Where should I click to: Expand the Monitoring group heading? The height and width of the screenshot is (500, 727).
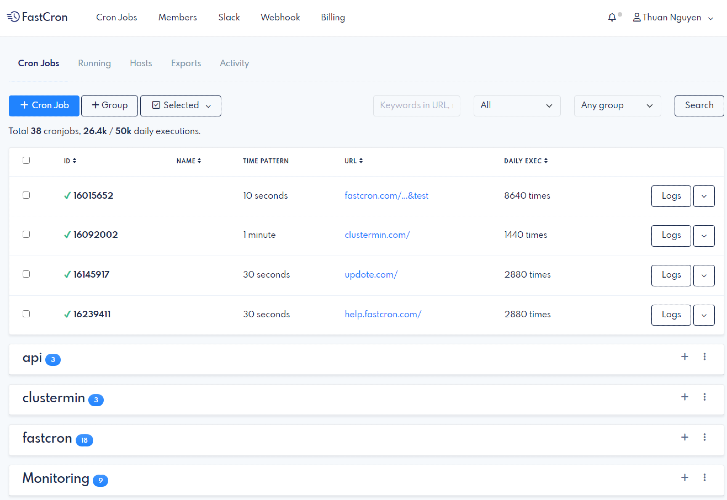point(56,478)
